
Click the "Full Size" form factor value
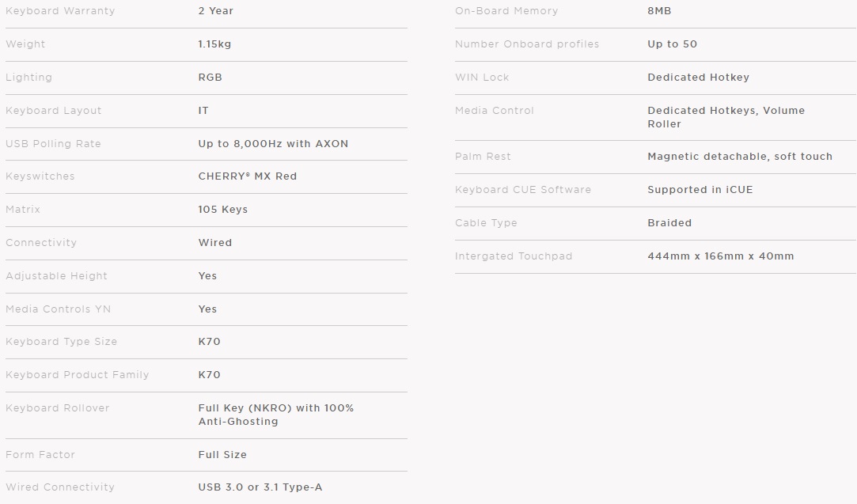222,455
